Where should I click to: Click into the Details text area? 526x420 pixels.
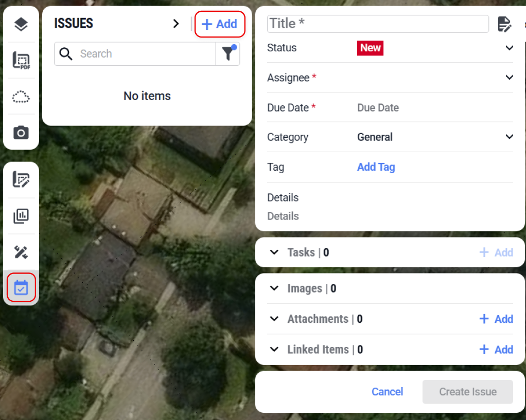pyautogui.click(x=390, y=216)
